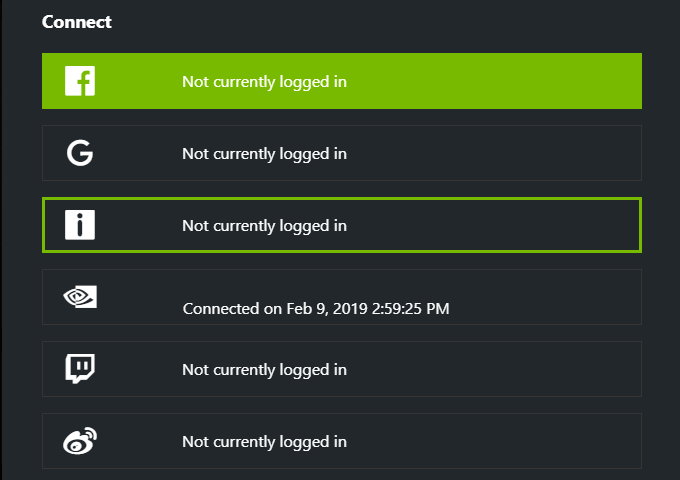Screen dimensions: 680x480
Task: Click the NVIDIA eye logo icon
Action: click(x=79, y=296)
